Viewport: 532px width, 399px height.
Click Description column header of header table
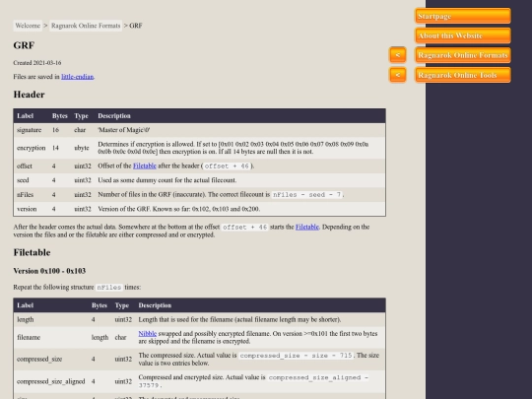coord(114,115)
